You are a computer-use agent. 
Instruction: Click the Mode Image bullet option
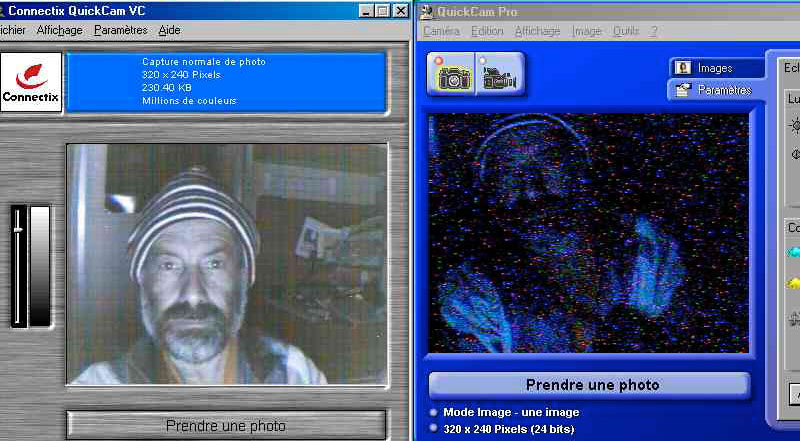pyautogui.click(x=433, y=412)
